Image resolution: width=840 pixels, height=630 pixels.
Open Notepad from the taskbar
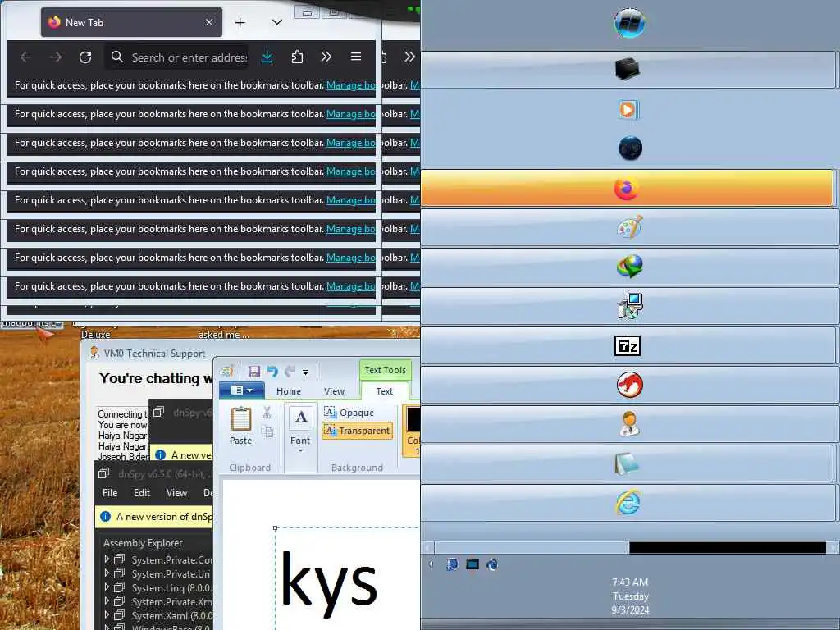tap(627, 464)
